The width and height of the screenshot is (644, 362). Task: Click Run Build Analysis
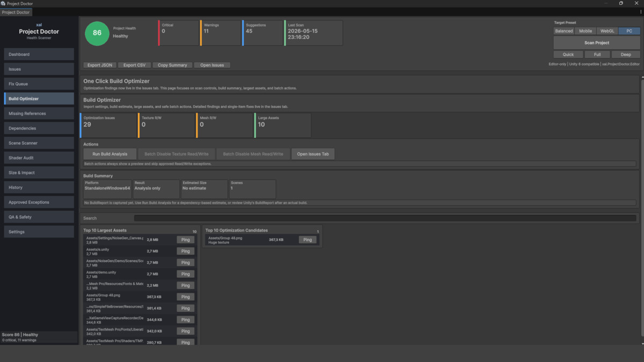pyautogui.click(x=110, y=154)
